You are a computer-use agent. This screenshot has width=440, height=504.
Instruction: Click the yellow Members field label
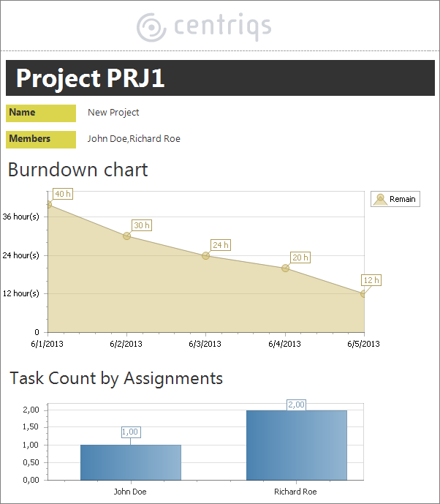click(41, 139)
